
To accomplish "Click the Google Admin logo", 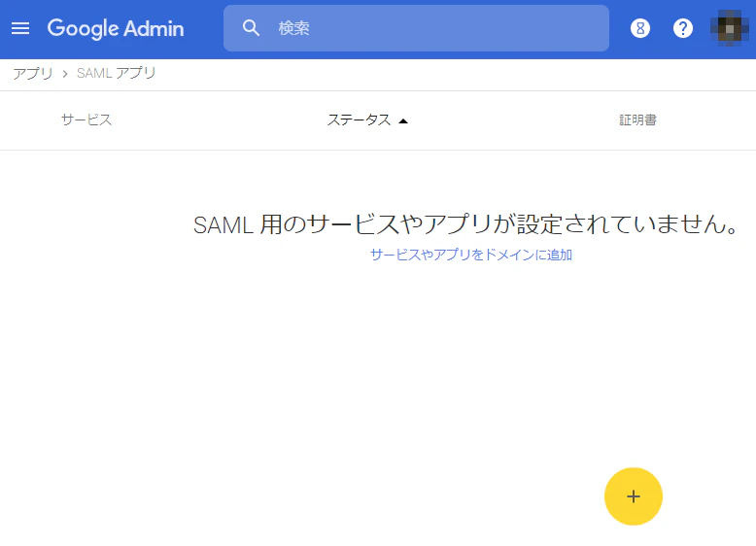I will (116, 28).
